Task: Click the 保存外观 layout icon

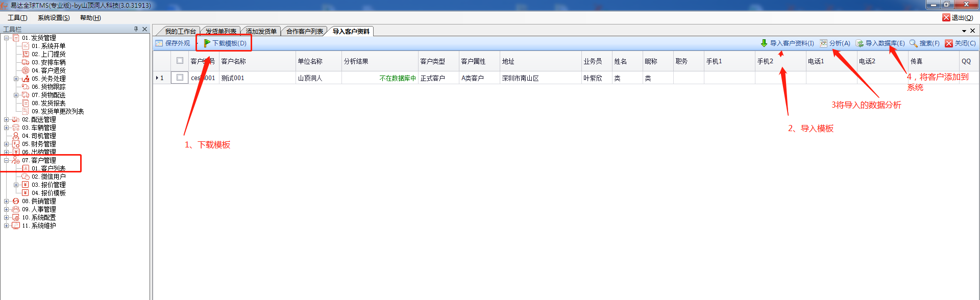Action: point(159,43)
